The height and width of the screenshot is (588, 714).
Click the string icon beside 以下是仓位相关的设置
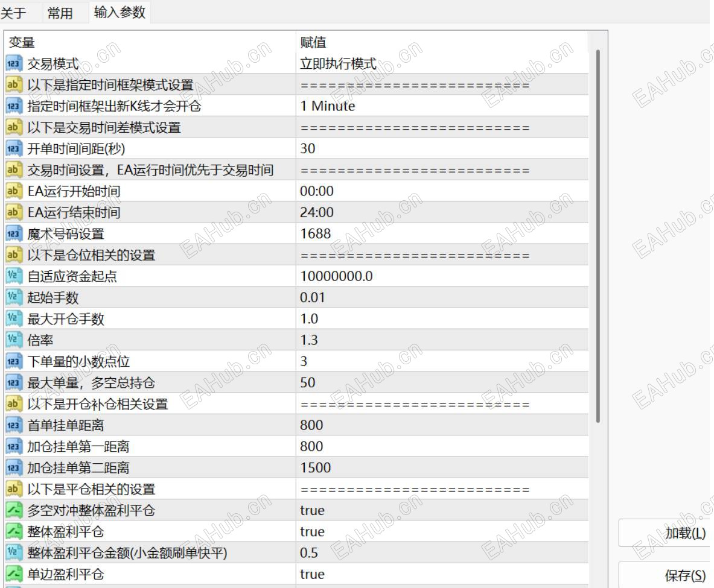pyautogui.click(x=14, y=255)
